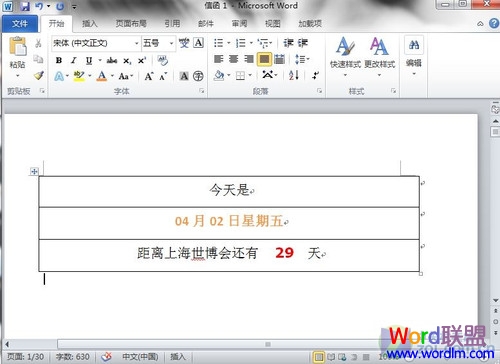500x364 pixels.
Task: Click the Character Border icon
Action: (x=198, y=43)
